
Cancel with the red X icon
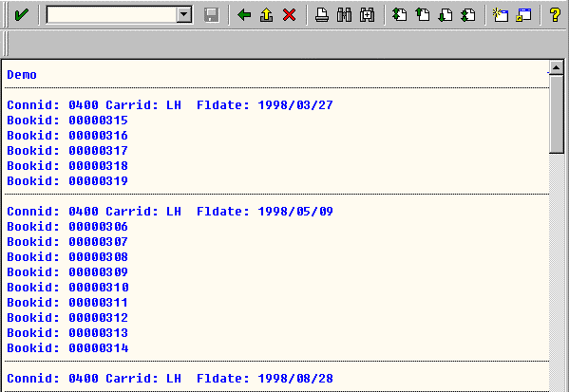tap(289, 15)
